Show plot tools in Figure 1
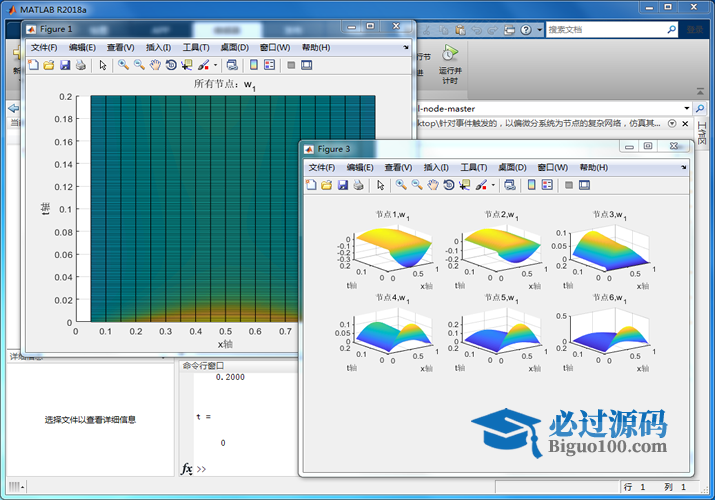This screenshot has width=715, height=500. (306, 65)
